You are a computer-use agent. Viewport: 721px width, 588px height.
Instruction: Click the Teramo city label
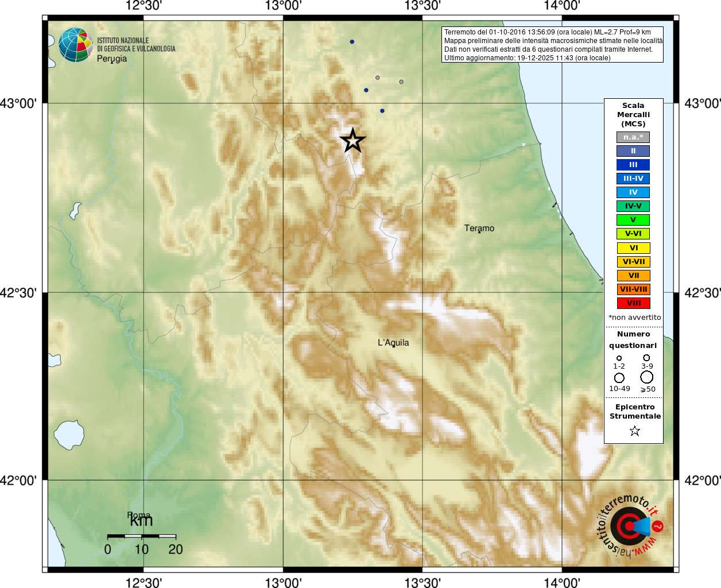(x=479, y=228)
